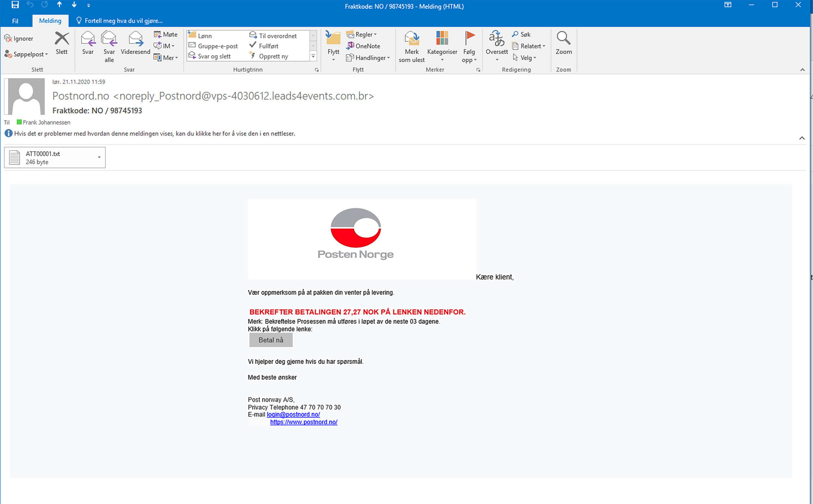Type in Fortell meg hva du vil gjøre
This screenshot has width=813, height=504.
(123, 21)
